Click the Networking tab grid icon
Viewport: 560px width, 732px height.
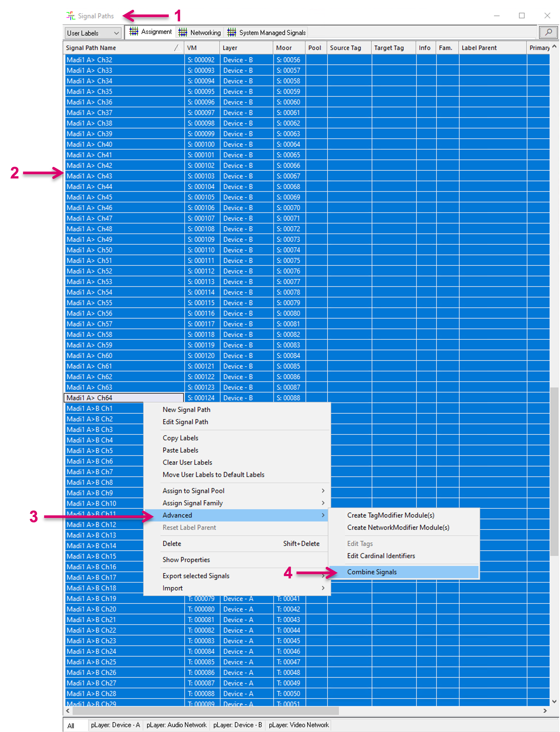183,32
